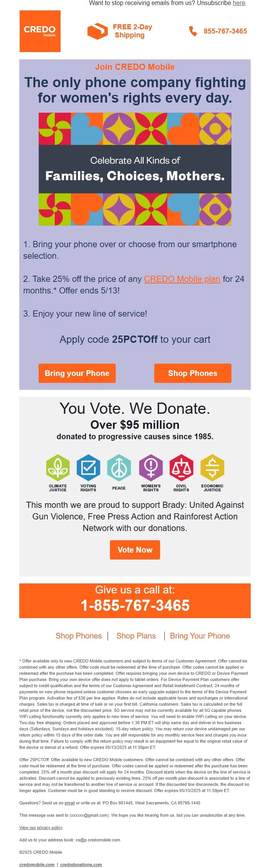Click the CREDO mobile orange logo
This screenshot has height=868, width=270.
(x=40, y=31)
